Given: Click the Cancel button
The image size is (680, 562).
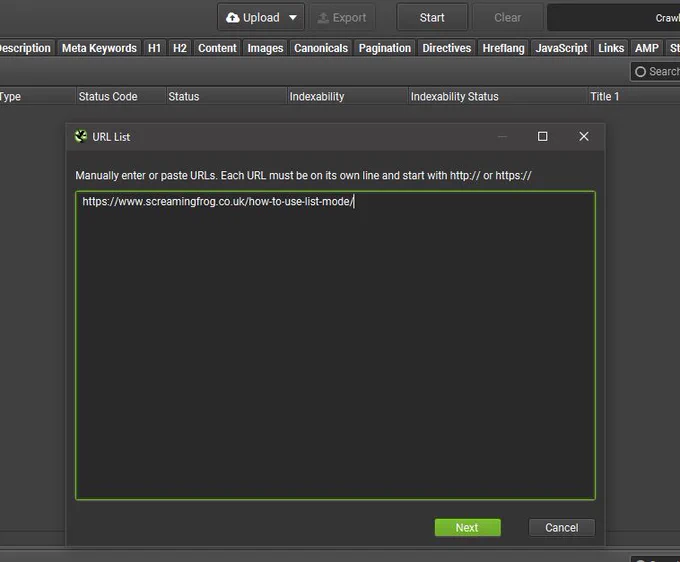Looking at the screenshot, I should (x=562, y=527).
